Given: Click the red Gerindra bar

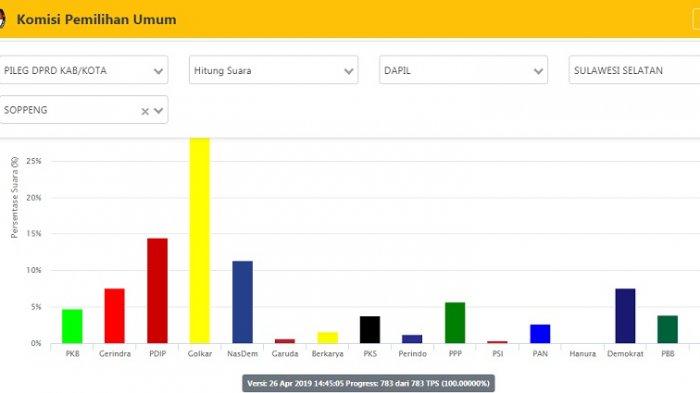Looking at the screenshot, I should click(115, 316).
